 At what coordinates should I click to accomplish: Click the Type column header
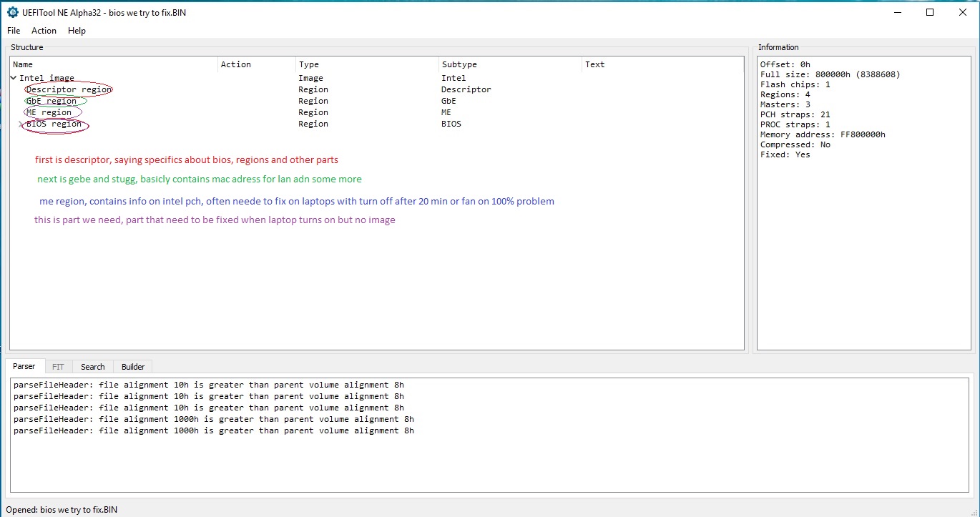click(309, 64)
